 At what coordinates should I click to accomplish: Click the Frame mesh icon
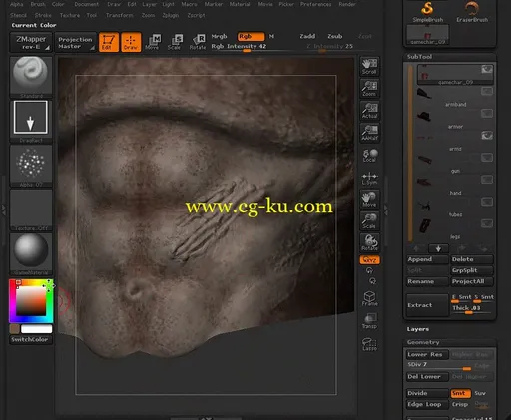[x=369, y=298]
